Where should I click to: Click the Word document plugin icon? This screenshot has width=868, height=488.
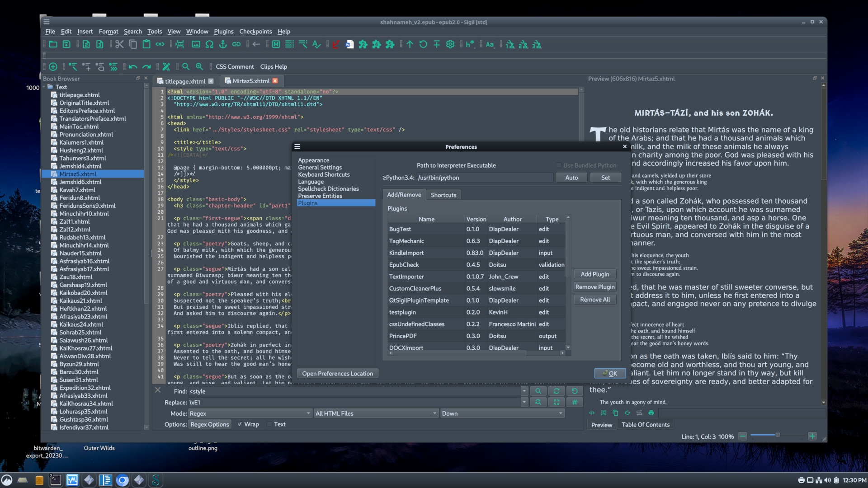click(x=349, y=44)
